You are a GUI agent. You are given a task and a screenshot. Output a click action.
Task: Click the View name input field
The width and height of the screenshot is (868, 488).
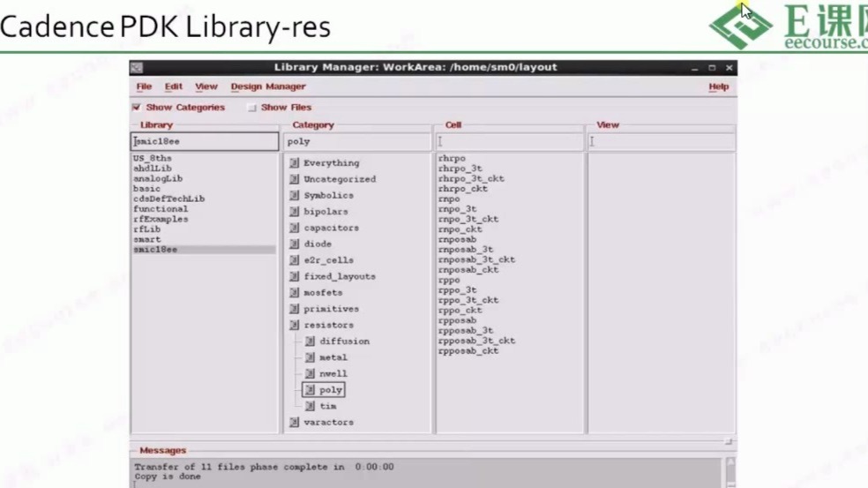point(662,141)
